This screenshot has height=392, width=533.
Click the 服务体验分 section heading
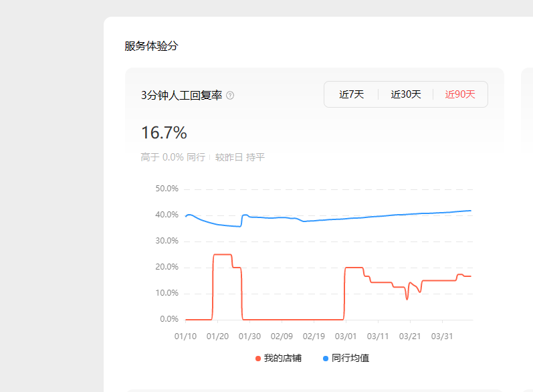[151, 46]
